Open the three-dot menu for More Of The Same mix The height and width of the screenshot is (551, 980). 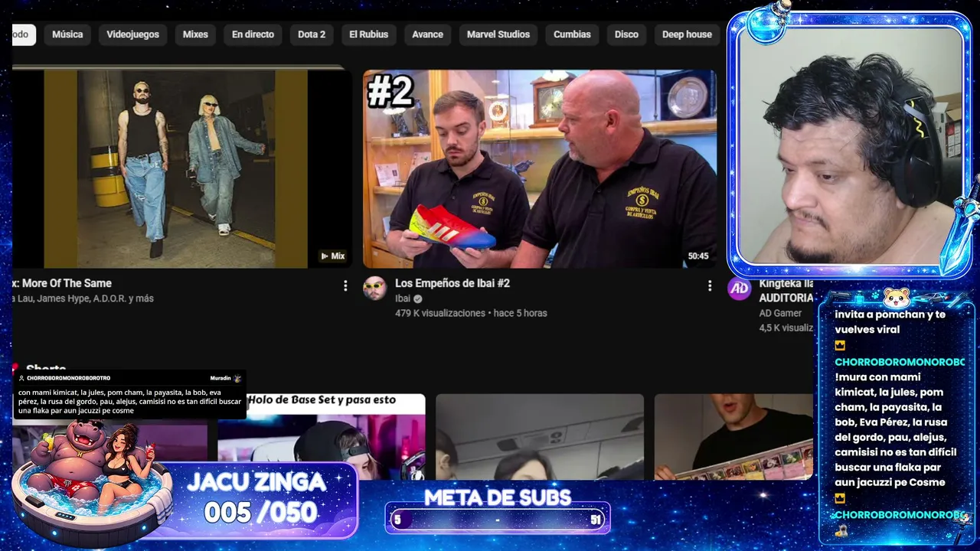(x=345, y=285)
